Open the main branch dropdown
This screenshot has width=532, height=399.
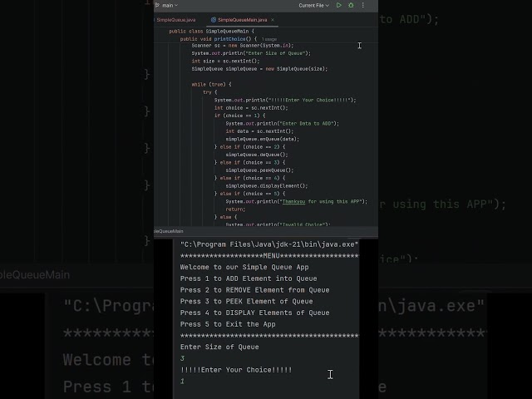pyautogui.click(x=170, y=6)
